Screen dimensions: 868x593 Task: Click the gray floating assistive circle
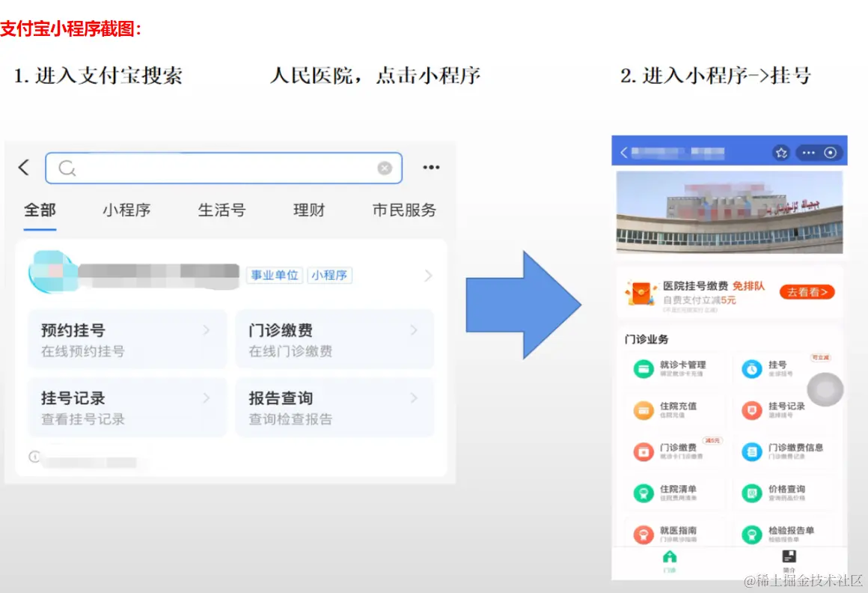[825, 389]
